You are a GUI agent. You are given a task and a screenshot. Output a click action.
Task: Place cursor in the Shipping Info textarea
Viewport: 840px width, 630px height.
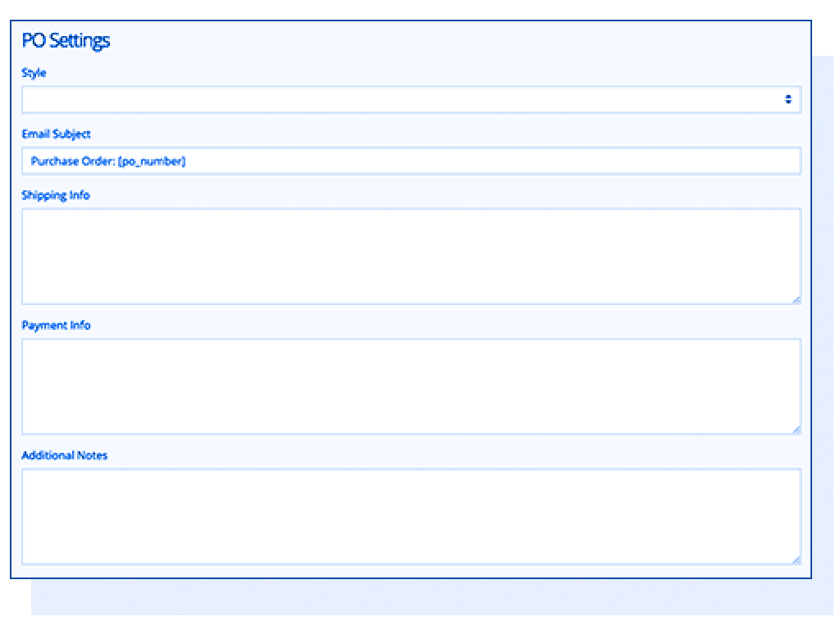(410, 254)
